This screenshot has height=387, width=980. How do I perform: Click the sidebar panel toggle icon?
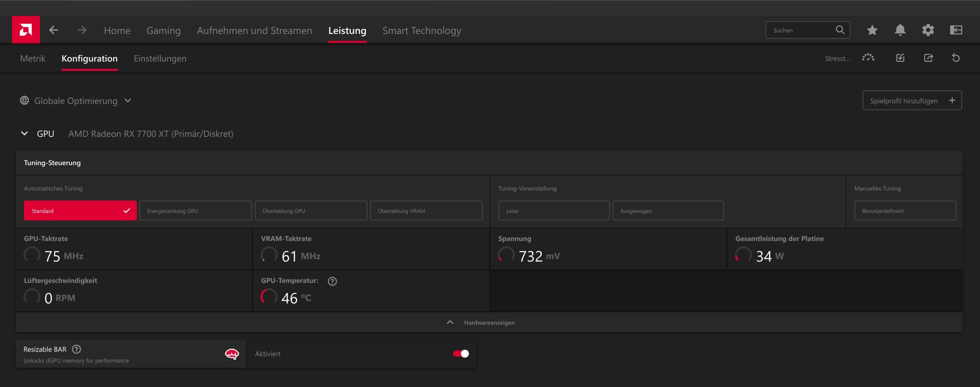click(956, 30)
